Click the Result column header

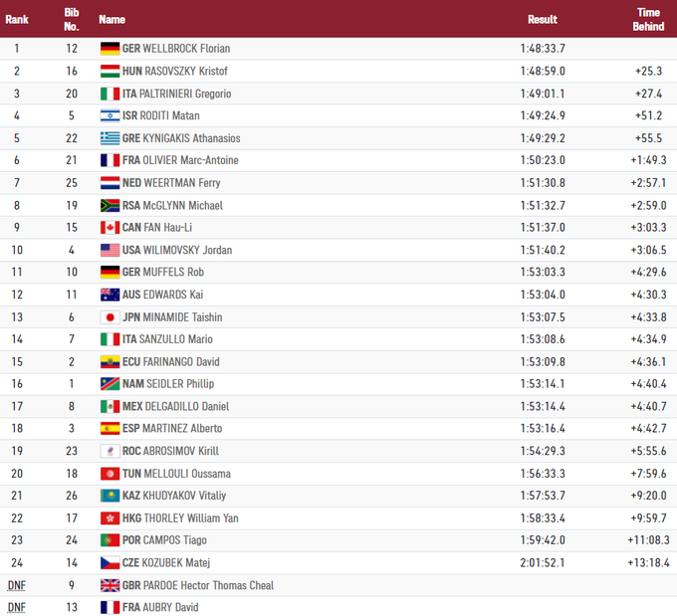coord(542,19)
